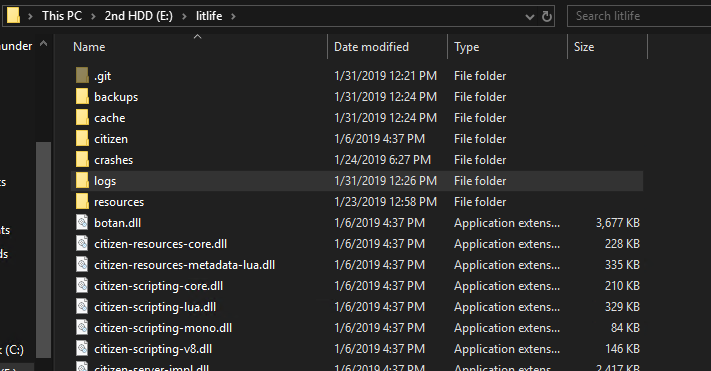Select the backups folder icon
Viewport: 711px width, 371px height.
pos(82,96)
